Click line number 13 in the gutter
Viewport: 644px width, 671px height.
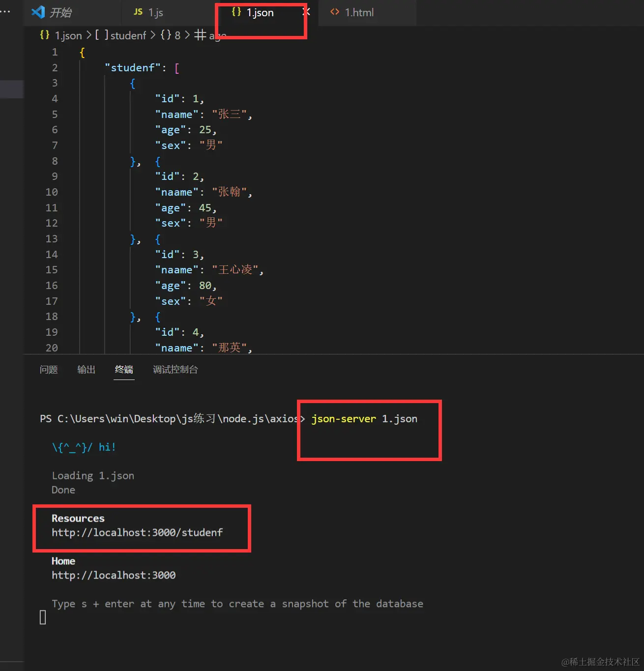pos(52,239)
